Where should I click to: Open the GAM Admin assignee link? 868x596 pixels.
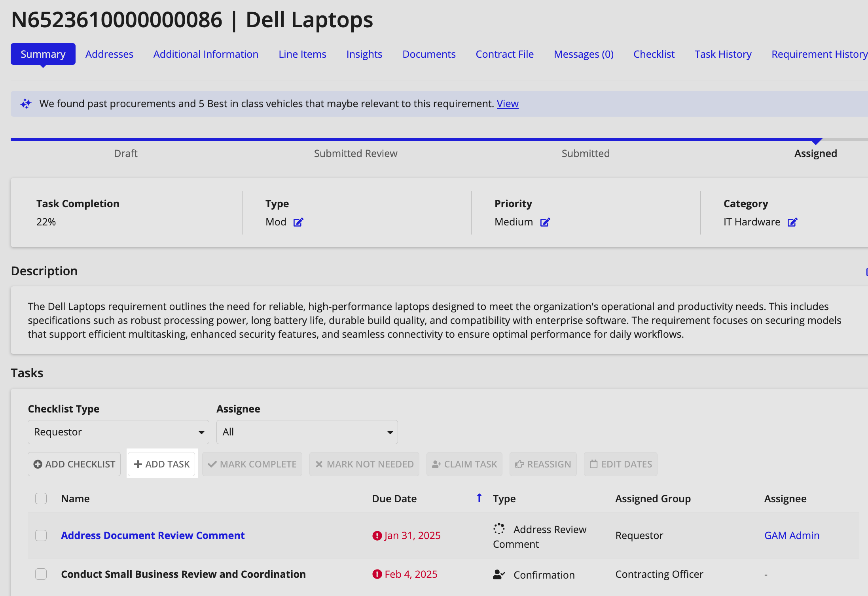(792, 535)
